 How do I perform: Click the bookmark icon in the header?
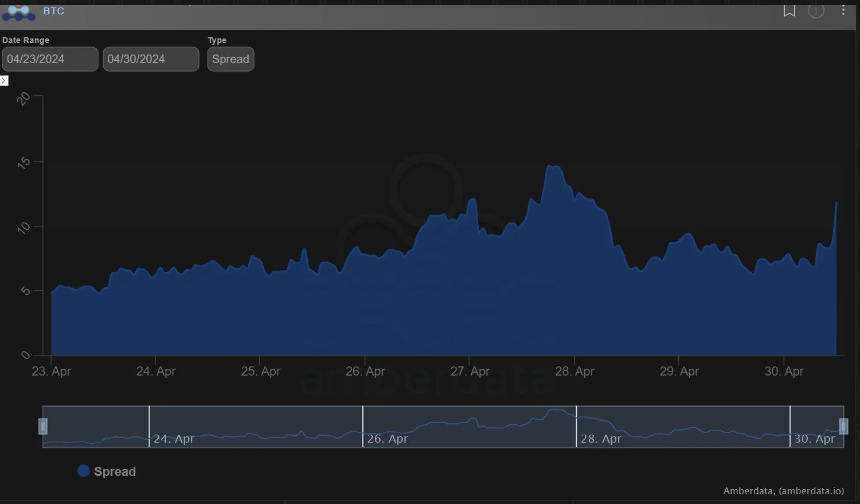click(x=789, y=10)
